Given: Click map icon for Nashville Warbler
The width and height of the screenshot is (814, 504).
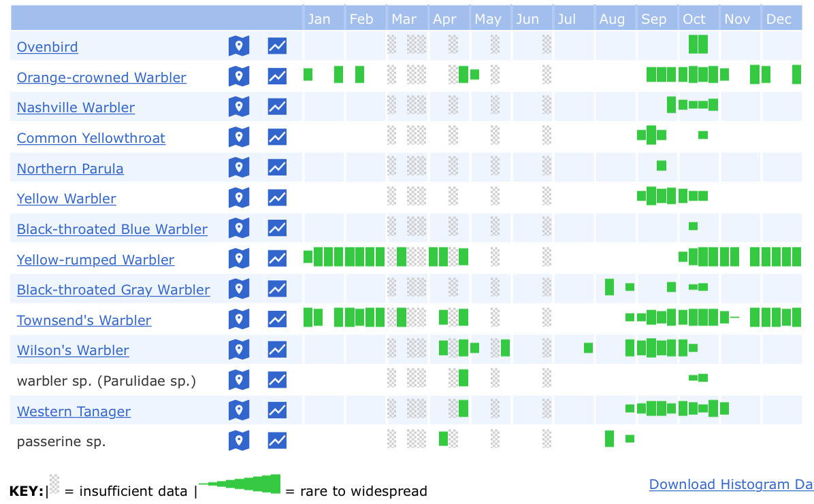Looking at the screenshot, I should pos(239,107).
